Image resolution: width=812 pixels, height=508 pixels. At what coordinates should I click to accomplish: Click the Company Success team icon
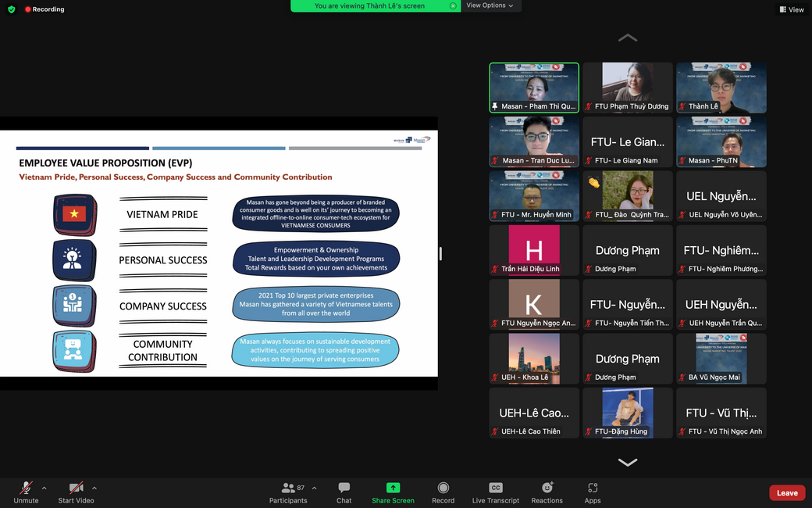tap(74, 306)
